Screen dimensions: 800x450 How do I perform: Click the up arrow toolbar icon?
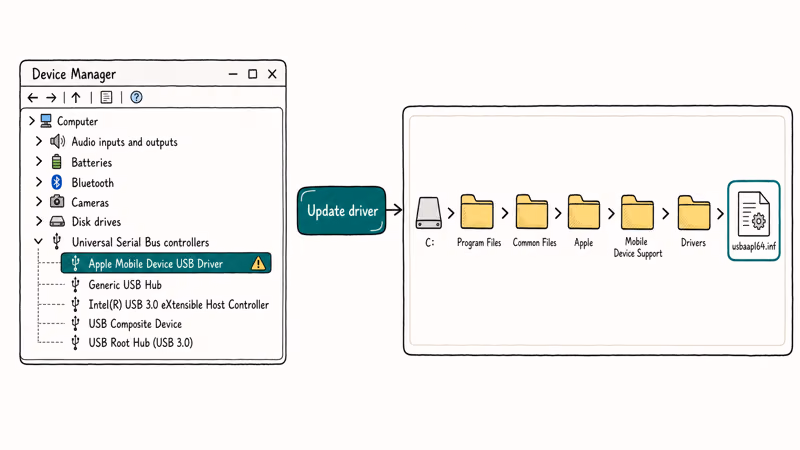coord(76,97)
